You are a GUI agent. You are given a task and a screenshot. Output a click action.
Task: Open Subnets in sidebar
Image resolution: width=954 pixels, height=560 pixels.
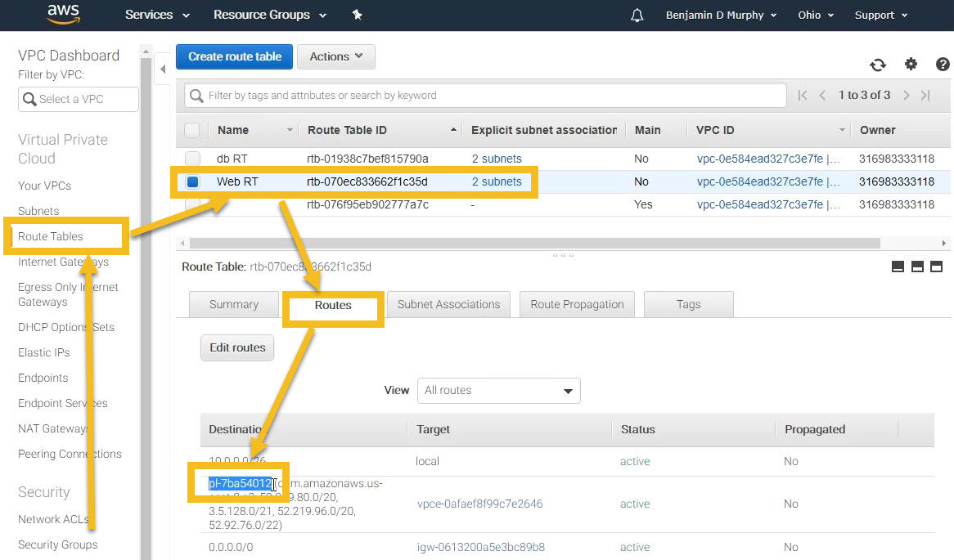(x=38, y=211)
